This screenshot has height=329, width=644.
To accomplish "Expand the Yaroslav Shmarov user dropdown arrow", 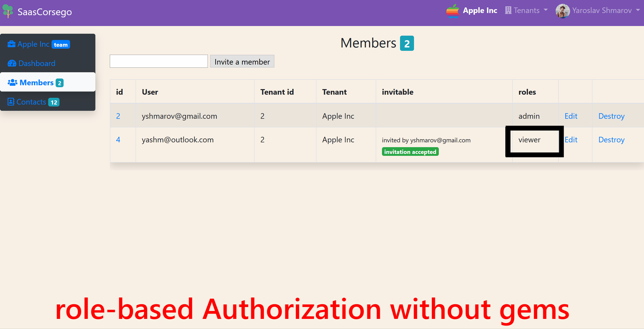I will tap(638, 10).
